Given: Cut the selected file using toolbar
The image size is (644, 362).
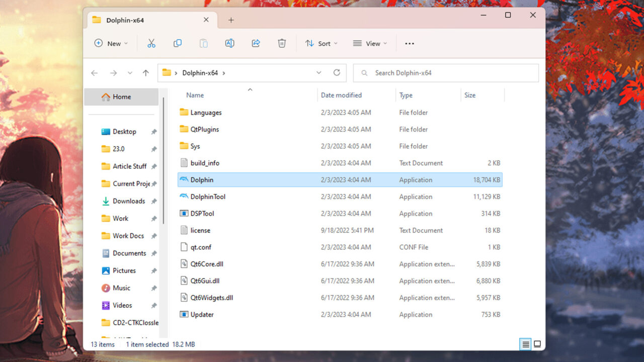Looking at the screenshot, I should [151, 43].
